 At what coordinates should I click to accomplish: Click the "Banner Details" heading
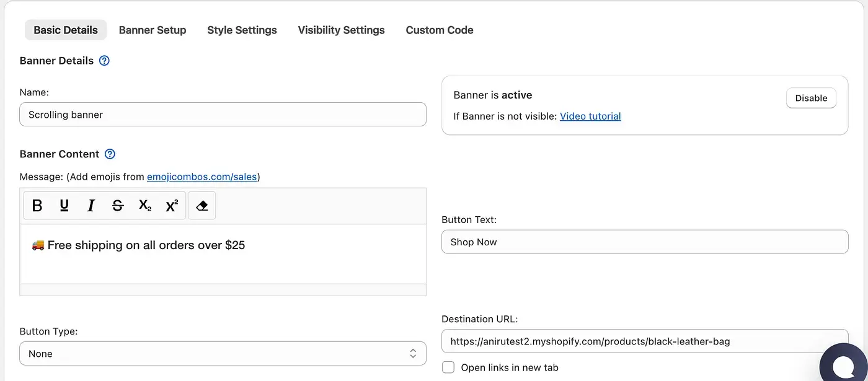tap(56, 61)
